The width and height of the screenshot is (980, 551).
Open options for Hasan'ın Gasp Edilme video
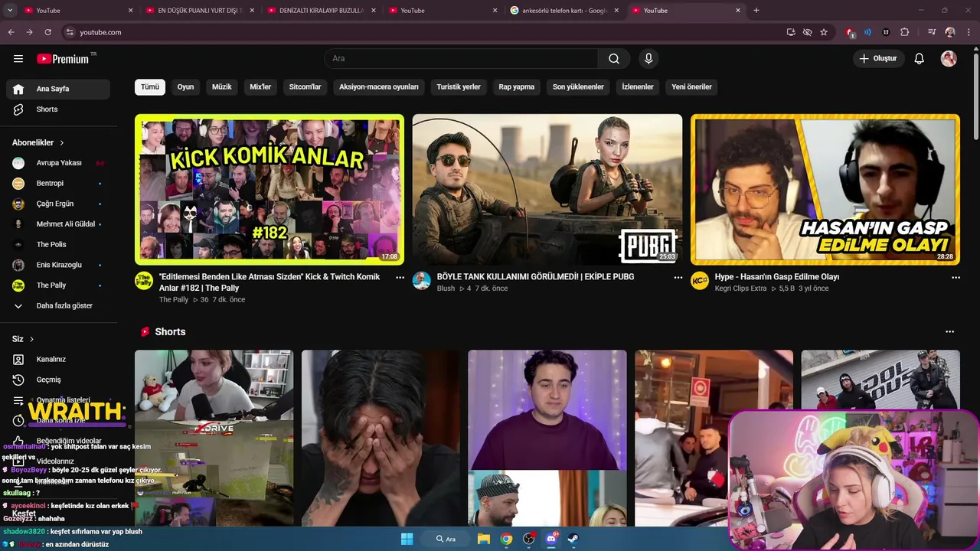(x=955, y=278)
